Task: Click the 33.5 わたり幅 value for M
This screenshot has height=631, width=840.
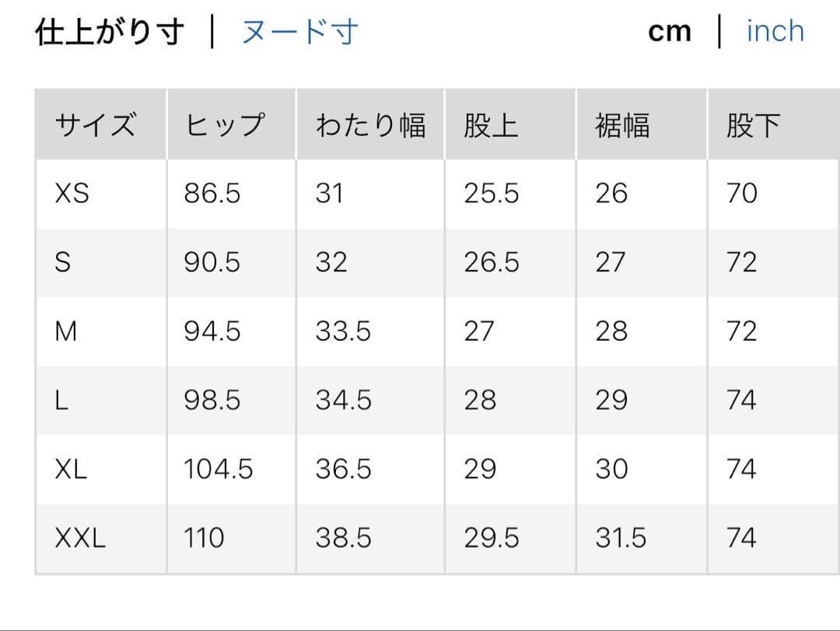Action: pyautogui.click(x=343, y=331)
